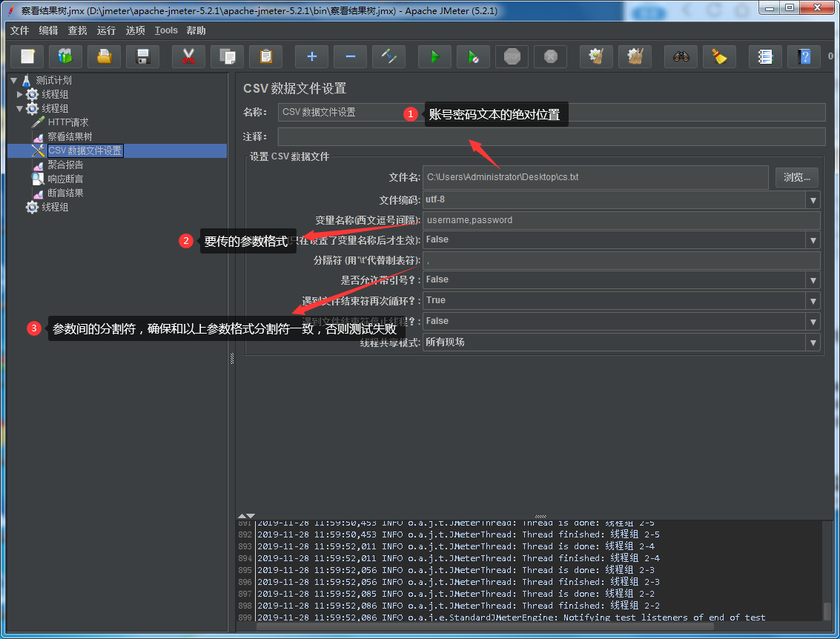840x639 pixels.
Task: Click the 分隔符 delimiter input field
Action: coord(621,260)
